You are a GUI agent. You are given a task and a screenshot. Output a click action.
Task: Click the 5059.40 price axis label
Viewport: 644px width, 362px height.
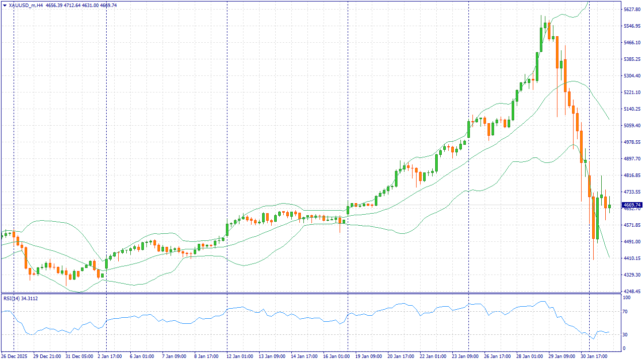(x=631, y=126)
